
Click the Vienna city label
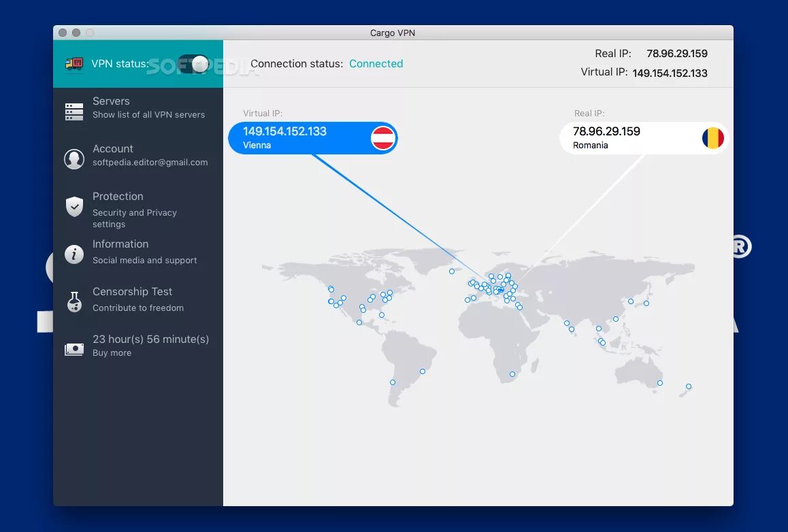click(x=257, y=145)
